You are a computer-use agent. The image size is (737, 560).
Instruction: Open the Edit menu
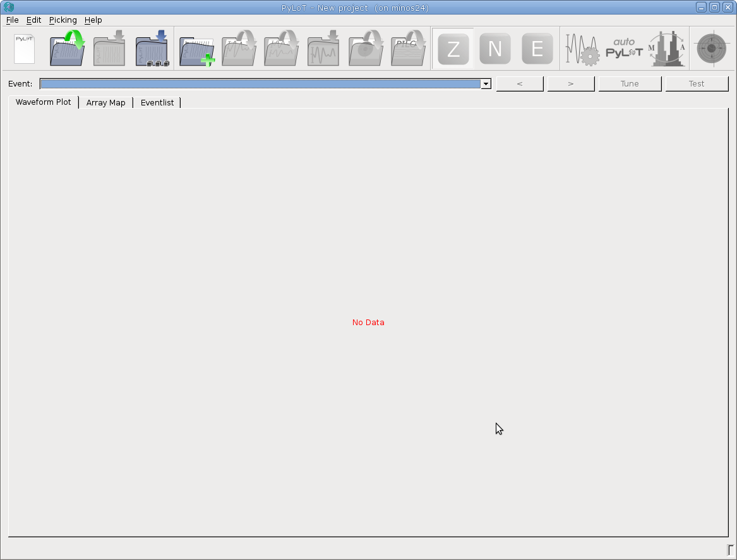pos(33,20)
